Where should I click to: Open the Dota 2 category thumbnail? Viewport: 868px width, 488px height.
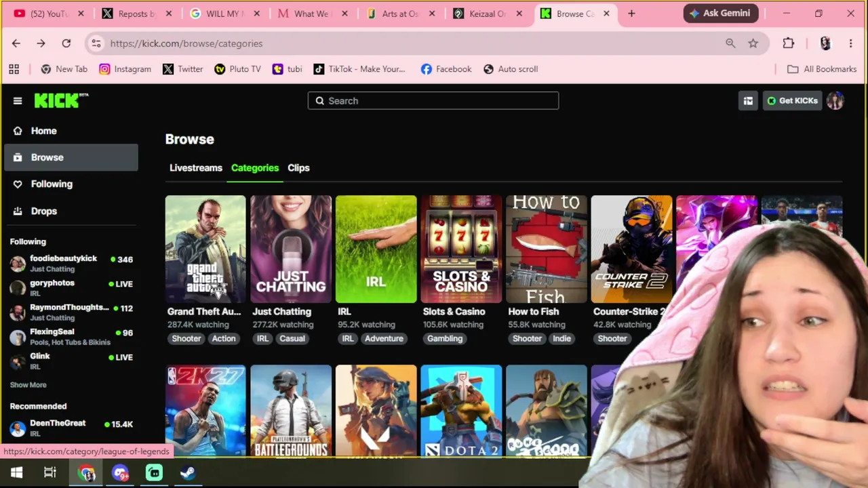(x=461, y=411)
